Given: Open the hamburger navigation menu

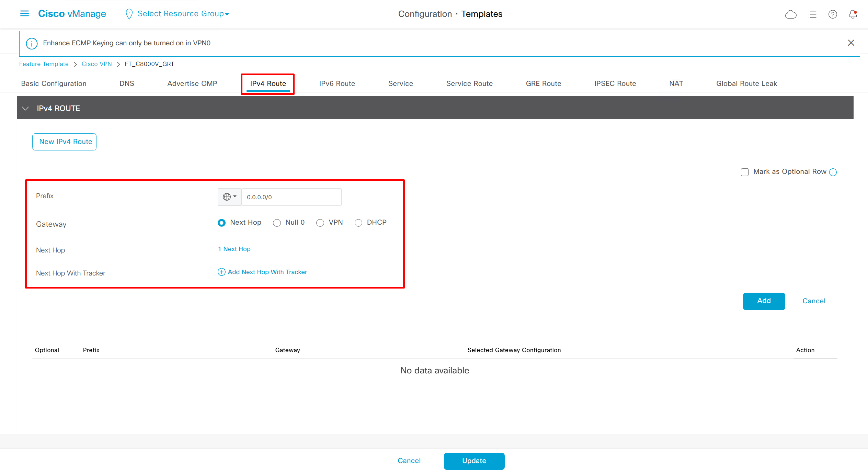Looking at the screenshot, I should point(24,13).
